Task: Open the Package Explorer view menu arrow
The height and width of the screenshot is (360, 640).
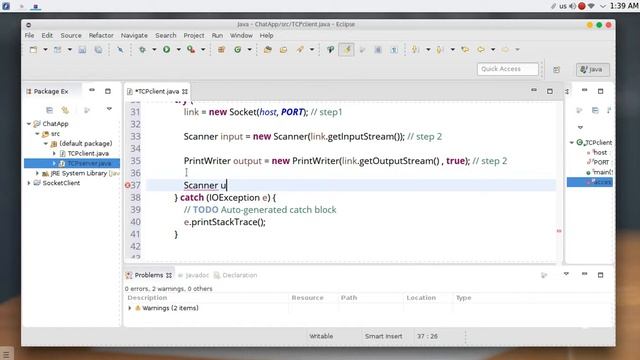Action: pyautogui.click(x=109, y=109)
